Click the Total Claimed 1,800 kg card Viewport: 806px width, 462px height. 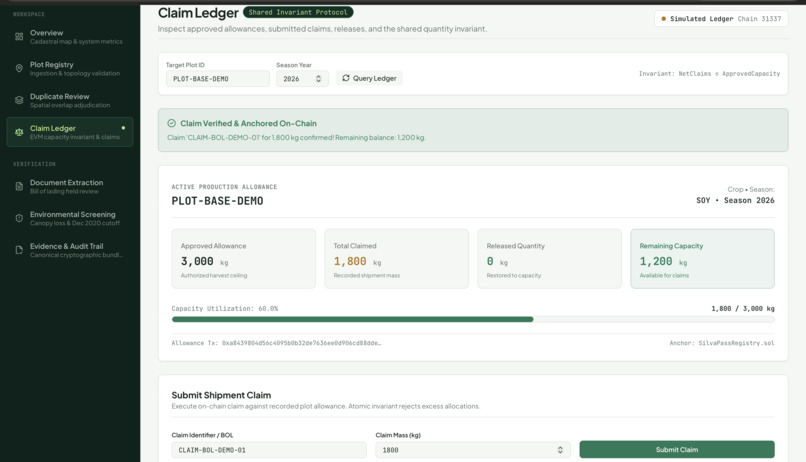(396, 258)
